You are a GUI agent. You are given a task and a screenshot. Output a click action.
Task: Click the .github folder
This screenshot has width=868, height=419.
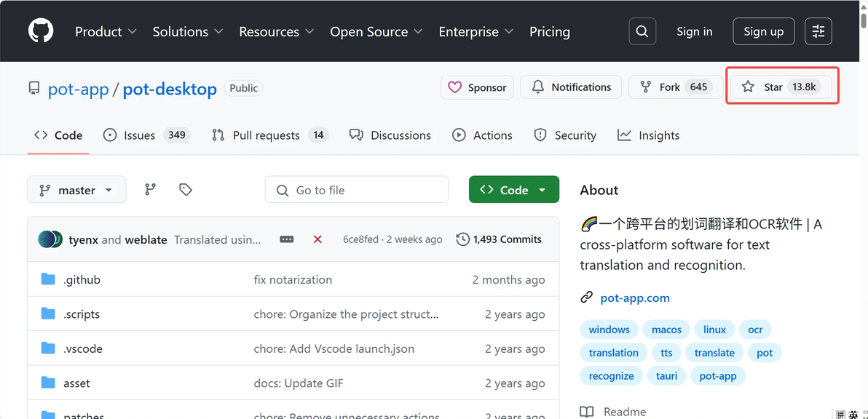82,279
